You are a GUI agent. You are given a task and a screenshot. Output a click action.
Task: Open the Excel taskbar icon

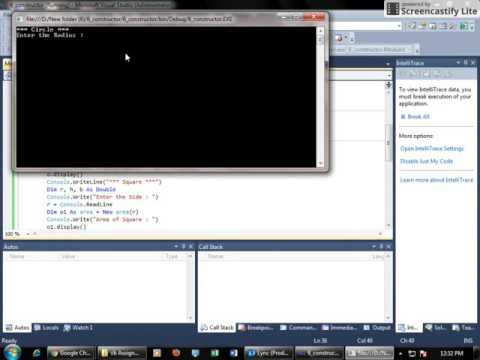[x=215, y=353]
